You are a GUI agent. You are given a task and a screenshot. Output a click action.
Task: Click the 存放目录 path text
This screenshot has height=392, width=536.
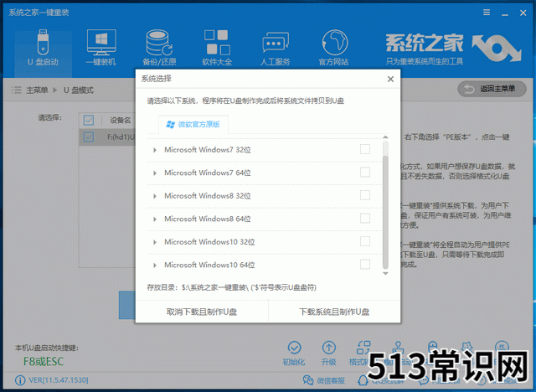[231, 287]
